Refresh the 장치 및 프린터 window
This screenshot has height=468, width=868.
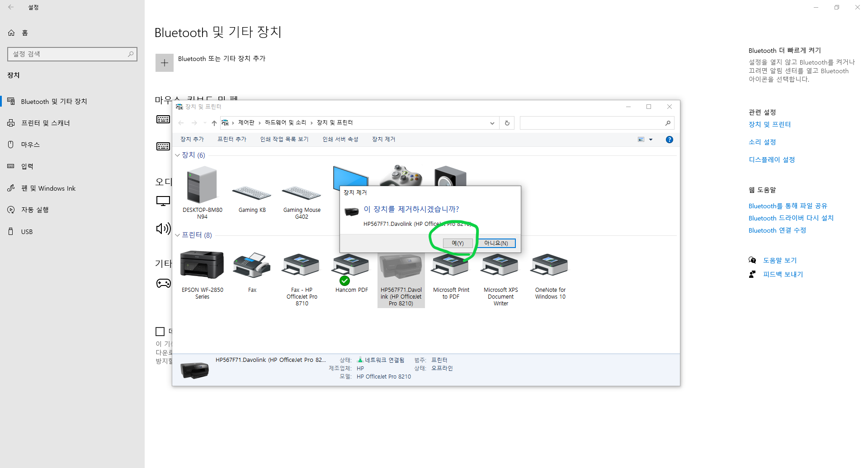[507, 123]
